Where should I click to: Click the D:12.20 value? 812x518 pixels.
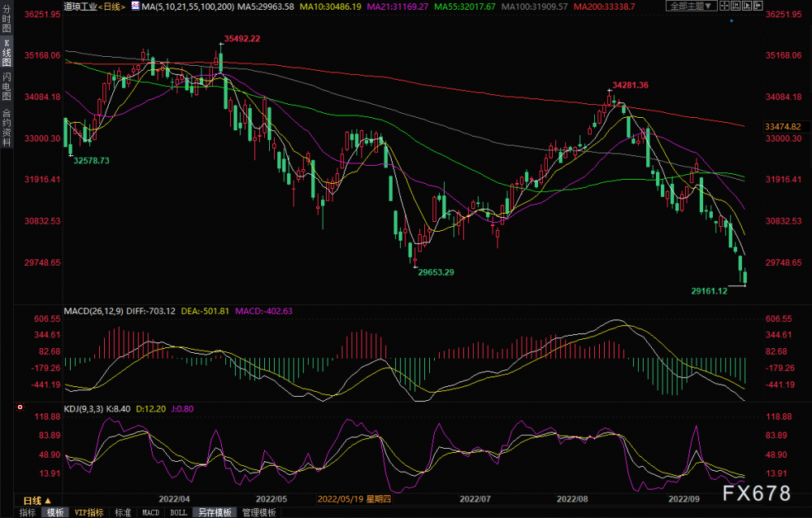(x=151, y=409)
